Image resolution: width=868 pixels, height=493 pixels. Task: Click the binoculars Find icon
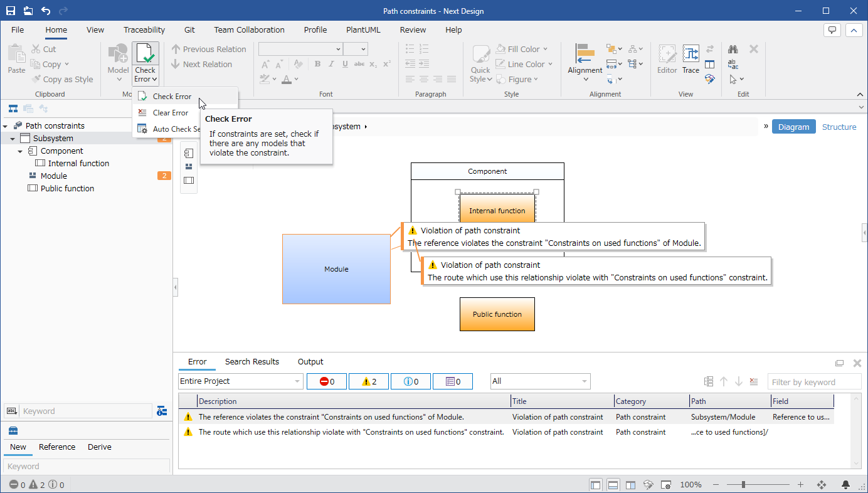pyautogui.click(x=733, y=49)
